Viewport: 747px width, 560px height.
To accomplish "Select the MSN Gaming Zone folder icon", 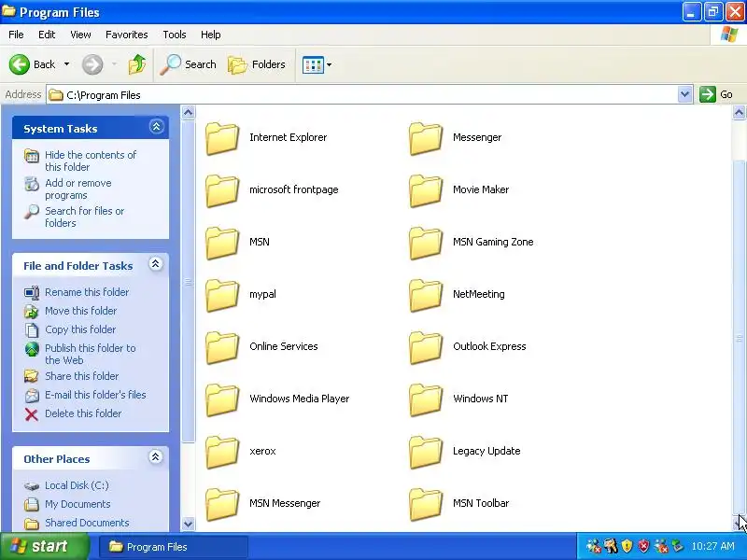I will point(426,243).
